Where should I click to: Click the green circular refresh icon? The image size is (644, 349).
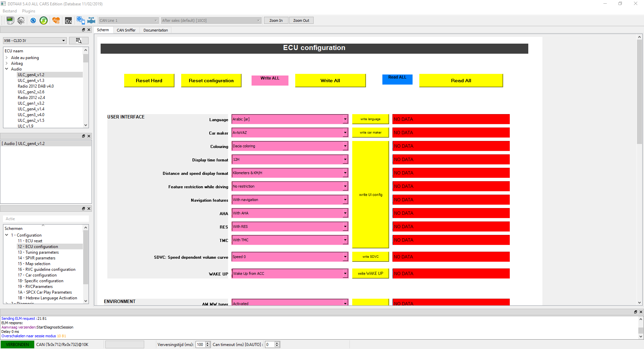click(44, 20)
